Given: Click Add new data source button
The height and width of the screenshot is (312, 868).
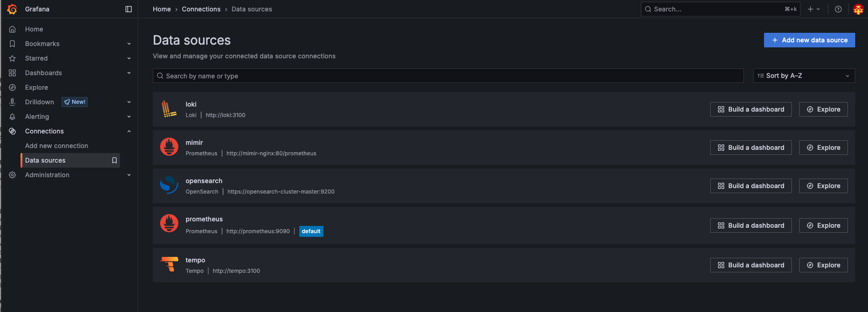Looking at the screenshot, I should [x=809, y=40].
